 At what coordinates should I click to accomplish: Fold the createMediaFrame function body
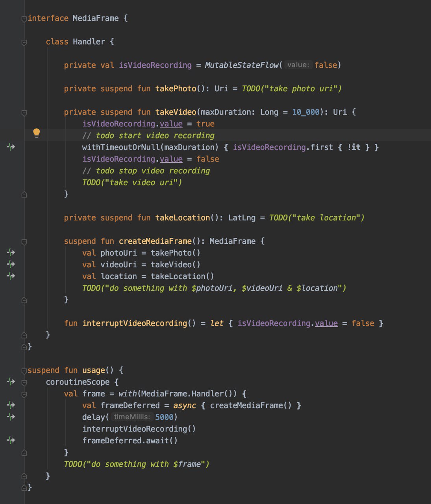click(24, 241)
